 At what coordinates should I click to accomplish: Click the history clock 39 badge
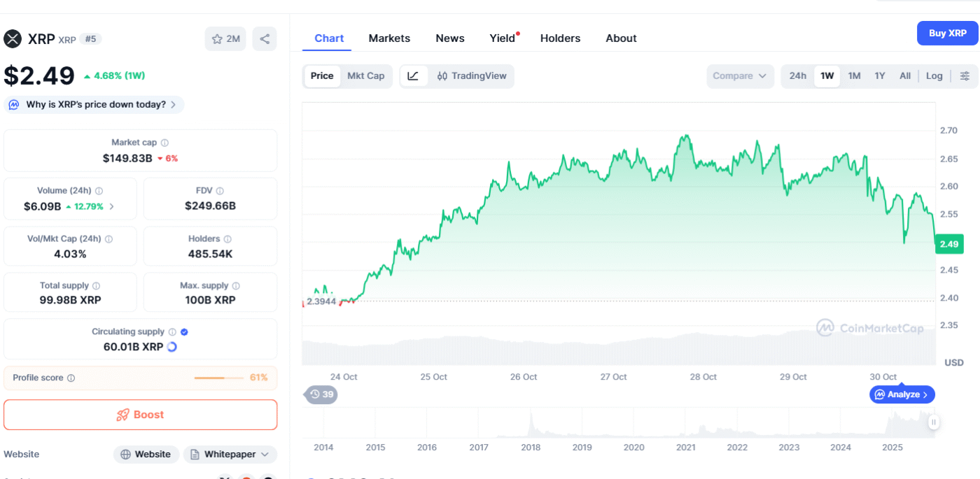coord(321,394)
